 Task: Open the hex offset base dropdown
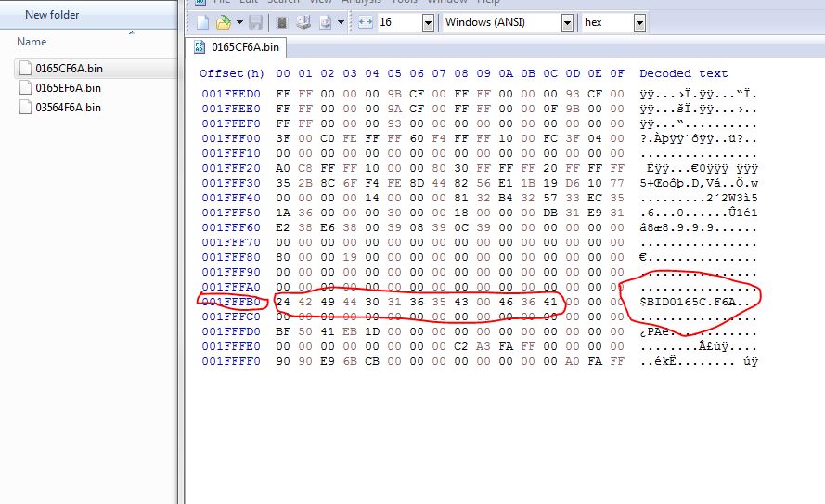tap(639, 22)
